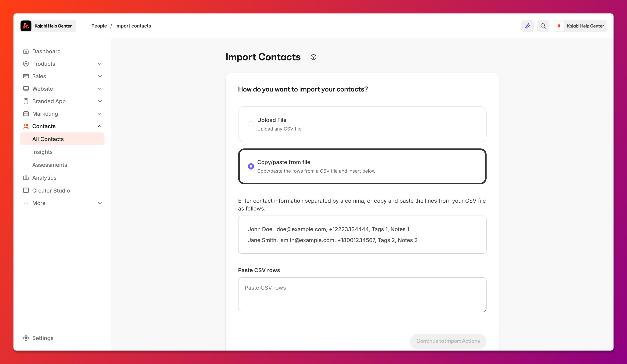Open the Dashboard menu item
Screen dimensions: 627x364
[62, 51]
